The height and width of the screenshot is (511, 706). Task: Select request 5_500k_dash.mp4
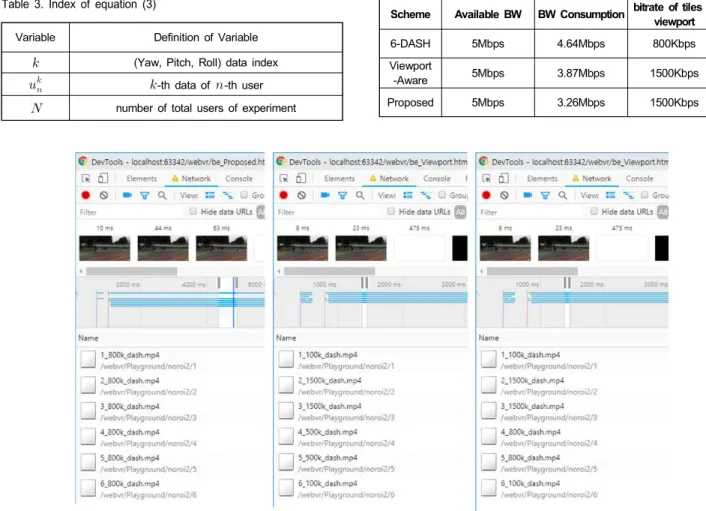click(x=371, y=463)
